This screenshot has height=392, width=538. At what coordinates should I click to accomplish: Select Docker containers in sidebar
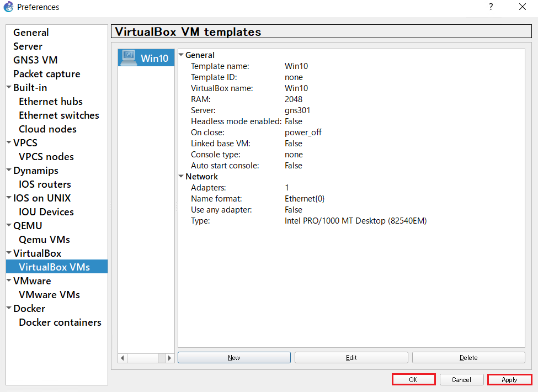coord(60,322)
